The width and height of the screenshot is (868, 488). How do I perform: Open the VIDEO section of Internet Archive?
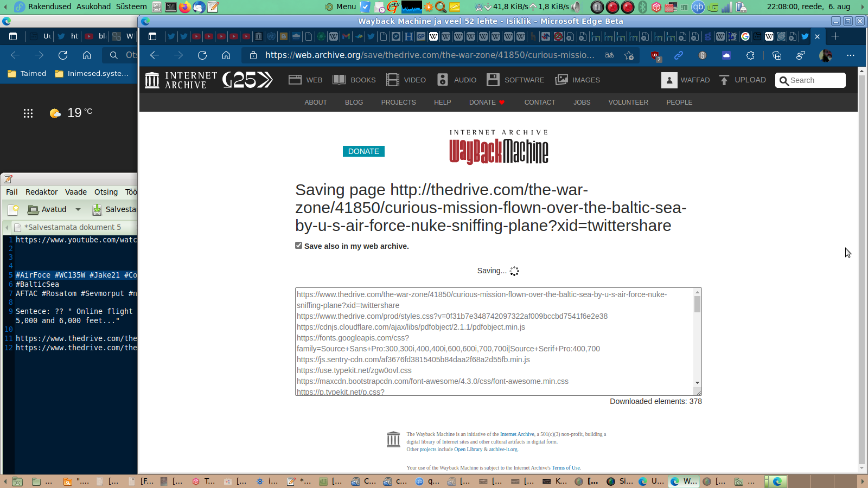click(x=406, y=80)
